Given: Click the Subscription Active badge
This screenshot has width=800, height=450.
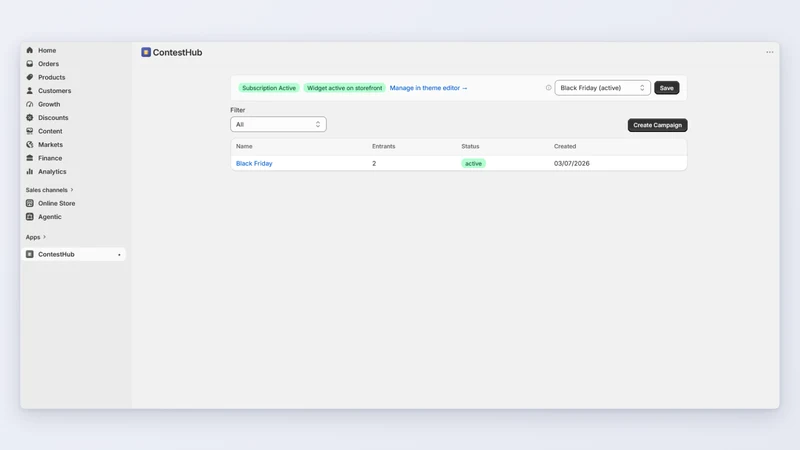Looking at the screenshot, I should pyautogui.click(x=269, y=88).
